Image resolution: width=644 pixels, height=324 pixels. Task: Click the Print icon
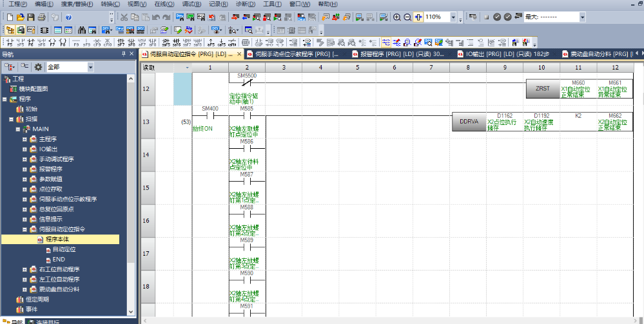point(41,17)
